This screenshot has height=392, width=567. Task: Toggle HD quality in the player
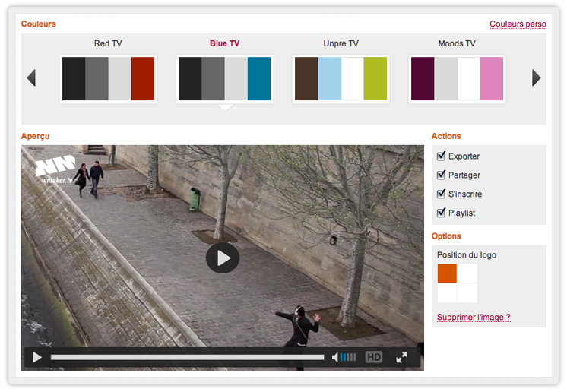[373, 357]
